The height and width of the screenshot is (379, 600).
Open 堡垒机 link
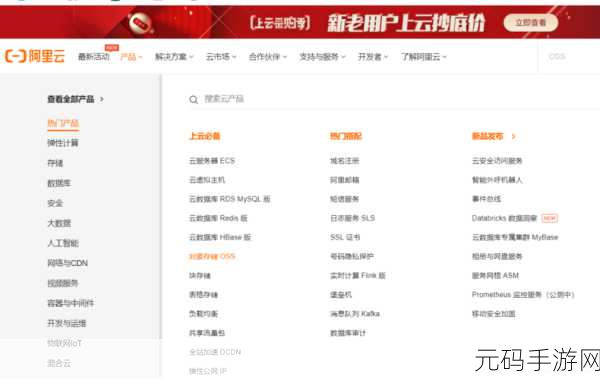coord(341,295)
